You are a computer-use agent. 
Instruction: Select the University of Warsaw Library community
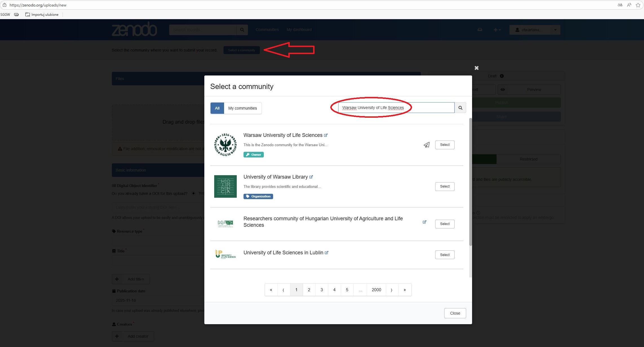coord(444,186)
